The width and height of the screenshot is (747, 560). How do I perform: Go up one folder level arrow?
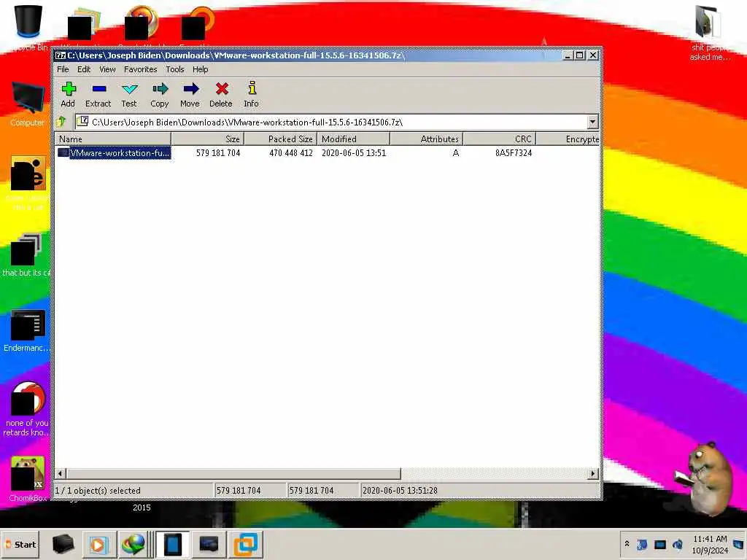click(61, 122)
